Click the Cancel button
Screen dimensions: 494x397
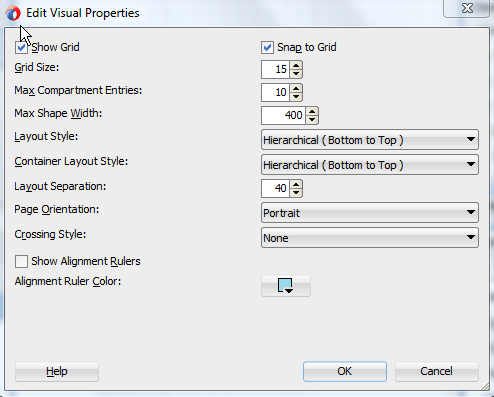[436, 371]
